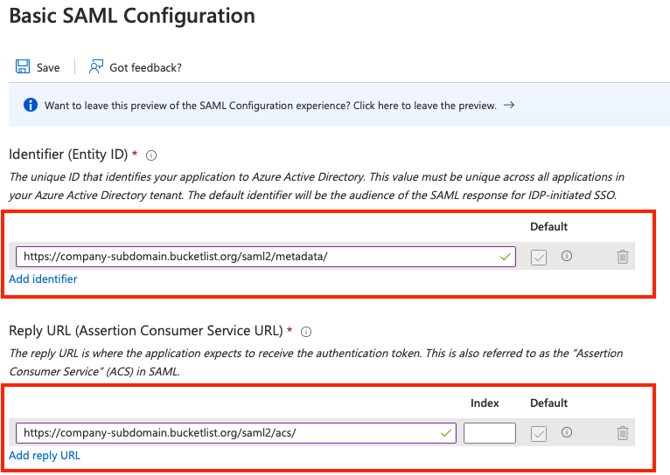Click the info icon next to the identifier Default checkbox
Image resolution: width=670 pixels, height=475 pixels.
[x=567, y=256]
